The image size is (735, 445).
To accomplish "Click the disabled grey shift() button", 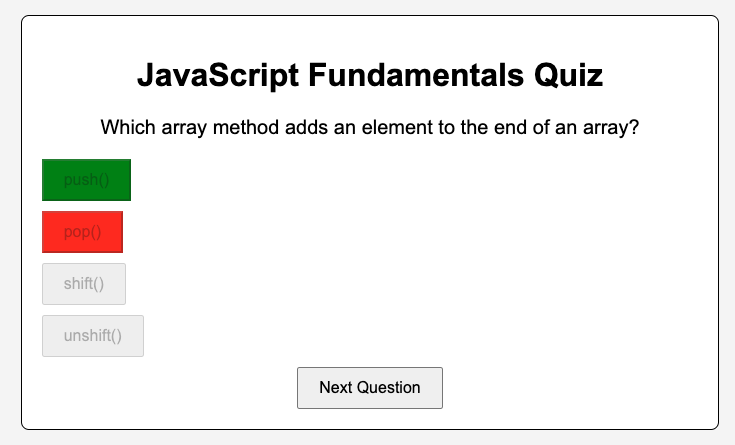I will pos(84,284).
